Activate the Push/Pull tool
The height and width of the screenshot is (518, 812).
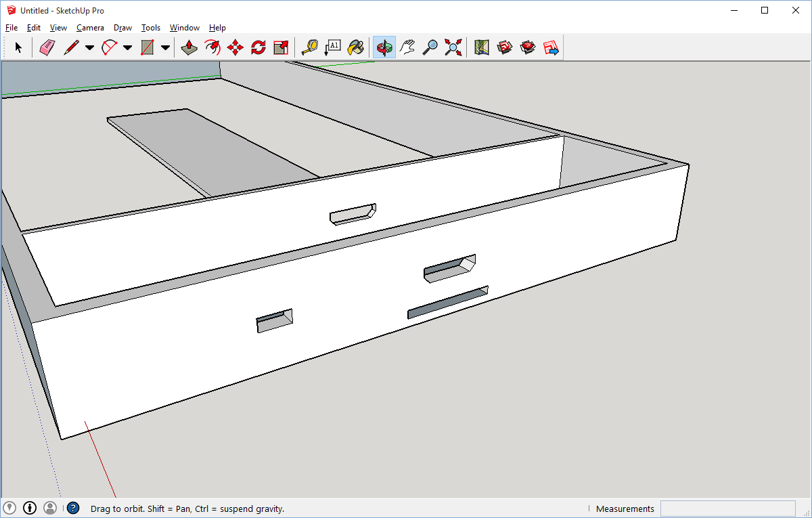[x=189, y=47]
